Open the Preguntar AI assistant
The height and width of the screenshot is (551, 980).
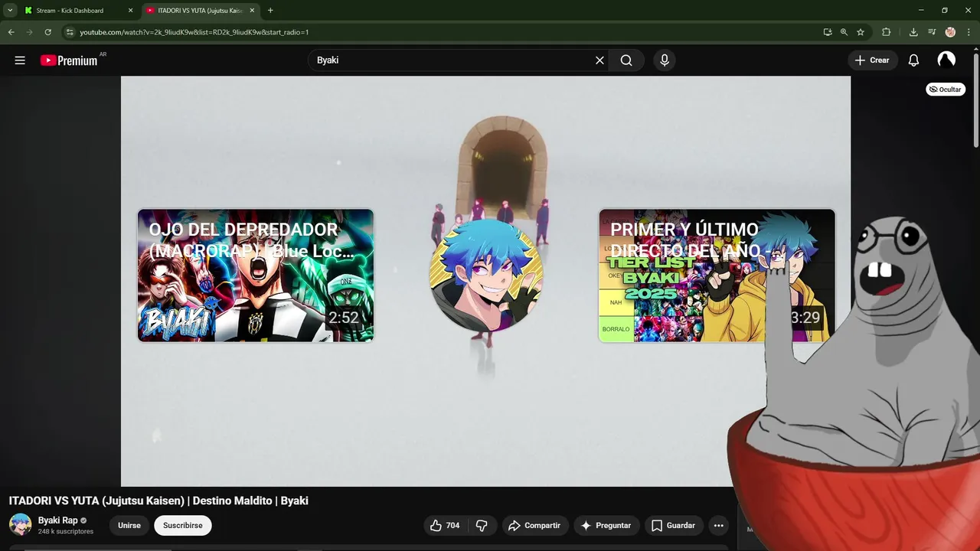(x=606, y=526)
